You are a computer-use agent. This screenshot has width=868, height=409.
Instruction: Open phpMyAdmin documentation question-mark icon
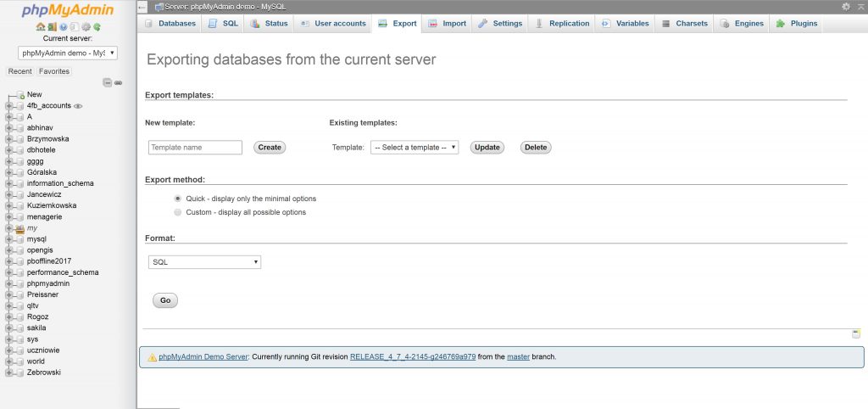pos(63,26)
